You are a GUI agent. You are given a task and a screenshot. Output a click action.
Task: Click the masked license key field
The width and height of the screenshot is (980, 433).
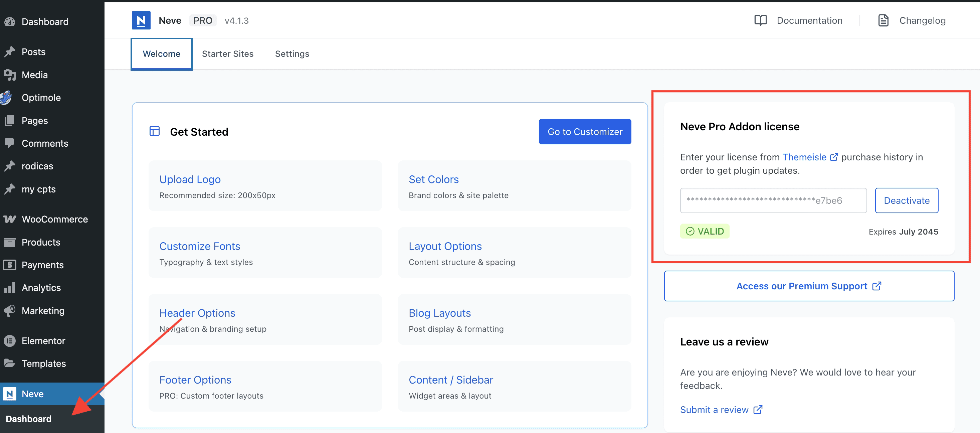coord(773,201)
